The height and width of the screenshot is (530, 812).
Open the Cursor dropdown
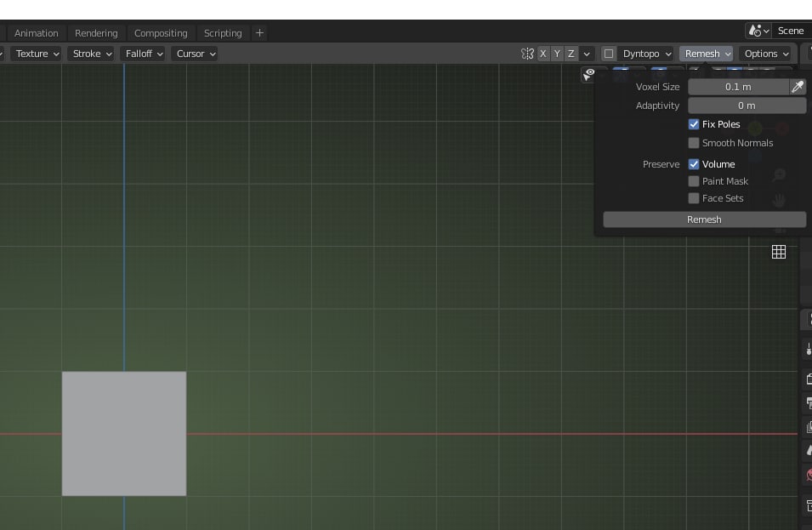(196, 54)
